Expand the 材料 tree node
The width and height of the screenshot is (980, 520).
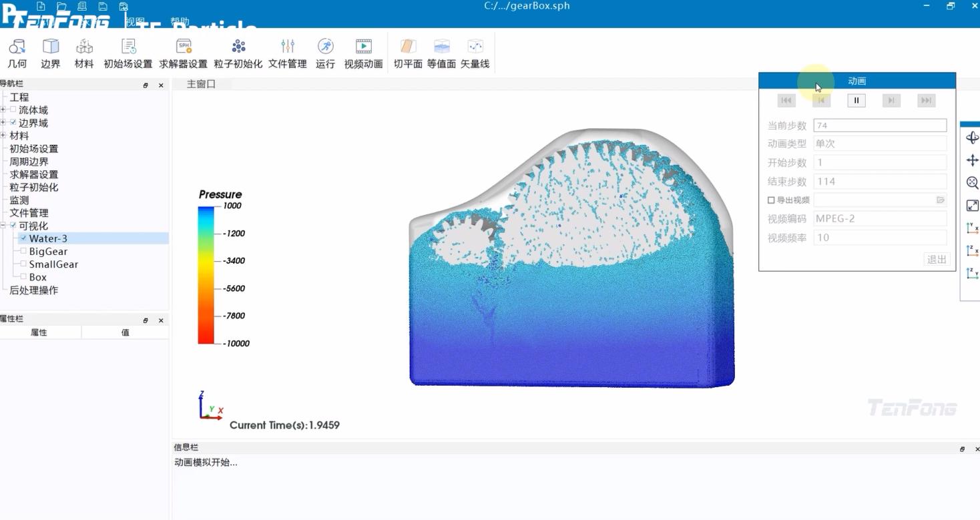(x=3, y=136)
